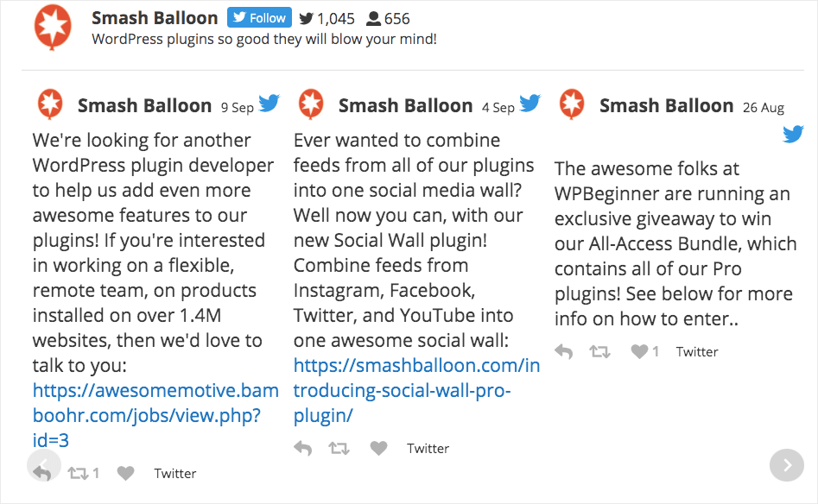Advance the feed with the right arrow
818x504 pixels.
click(786, 465)
